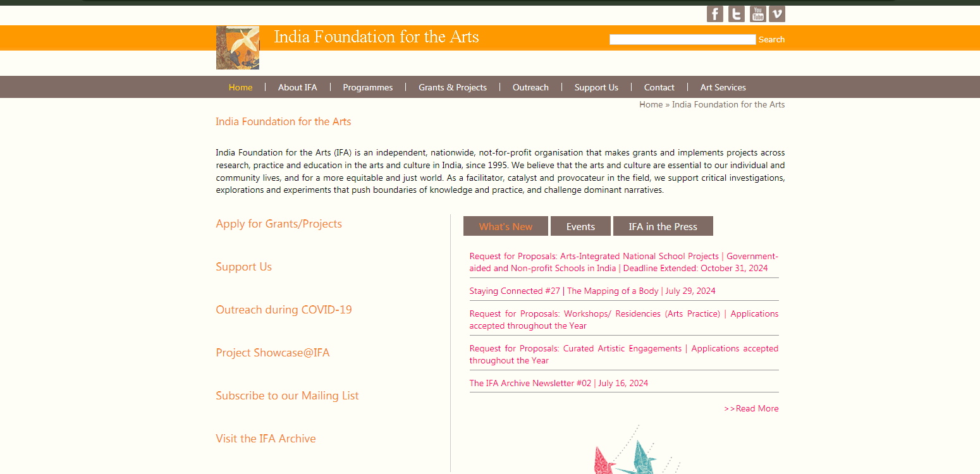Open the Apply for Grants/Projects link

pyautogui.click(x=279, y=224)
